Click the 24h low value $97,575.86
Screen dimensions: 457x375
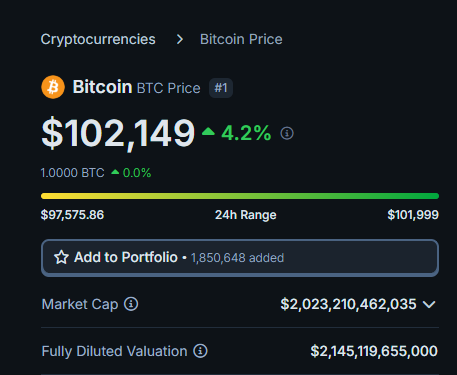pyautogui.click(x=72, y=215)
